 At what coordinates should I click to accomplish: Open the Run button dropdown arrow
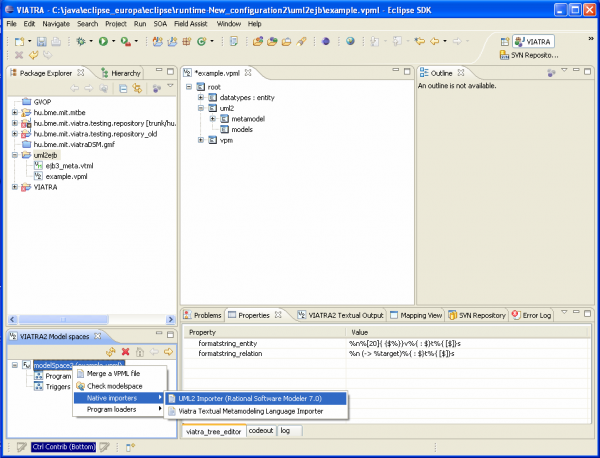point(113,41)
